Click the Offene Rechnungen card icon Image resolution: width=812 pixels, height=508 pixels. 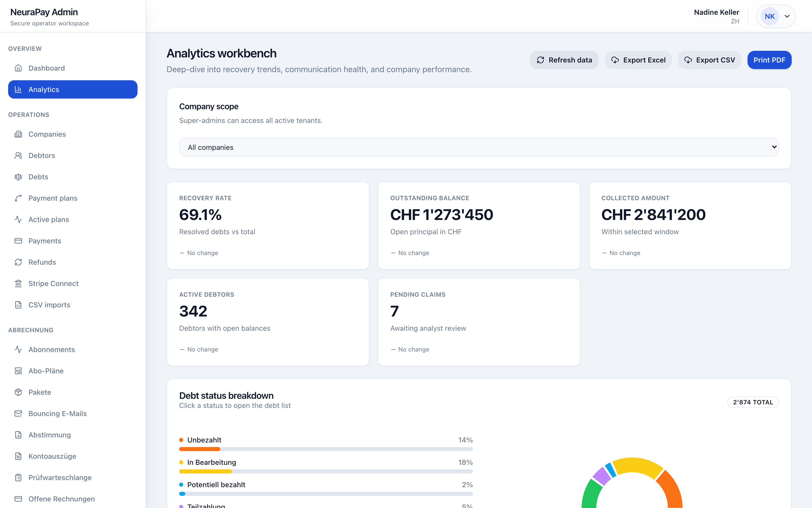coord(18,499)
